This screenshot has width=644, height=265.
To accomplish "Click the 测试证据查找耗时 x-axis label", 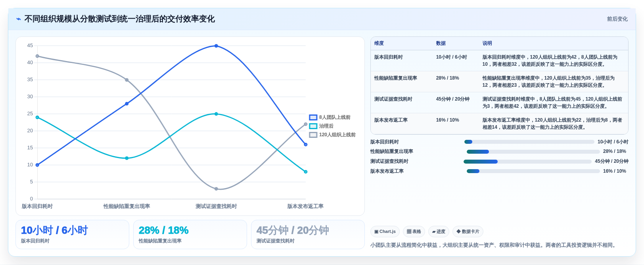I will 216,206.
